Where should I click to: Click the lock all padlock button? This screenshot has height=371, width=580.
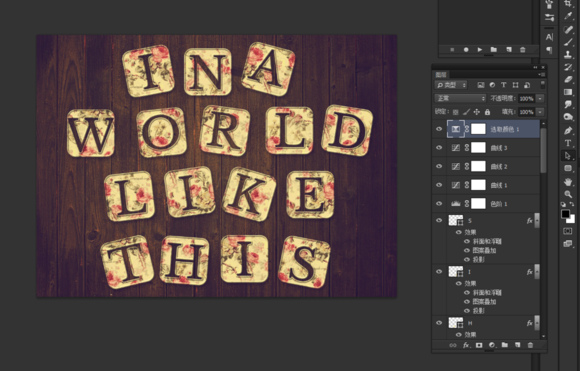487,112
